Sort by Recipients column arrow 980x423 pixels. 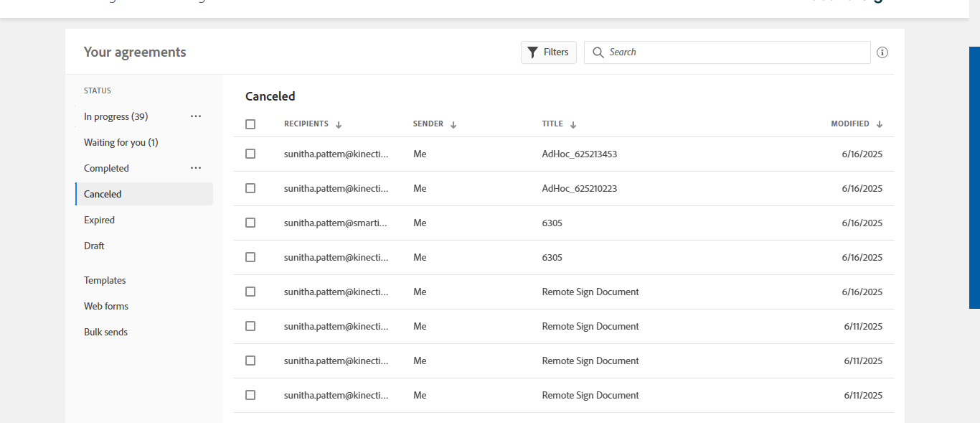(x=339, y=124)
